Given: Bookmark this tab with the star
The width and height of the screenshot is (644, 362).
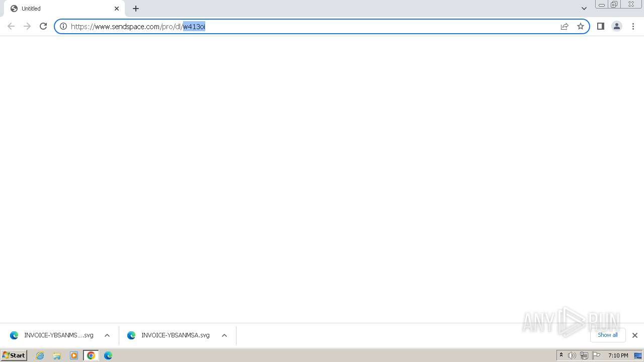Looking at the screenshot, I should tap(581, 26).
